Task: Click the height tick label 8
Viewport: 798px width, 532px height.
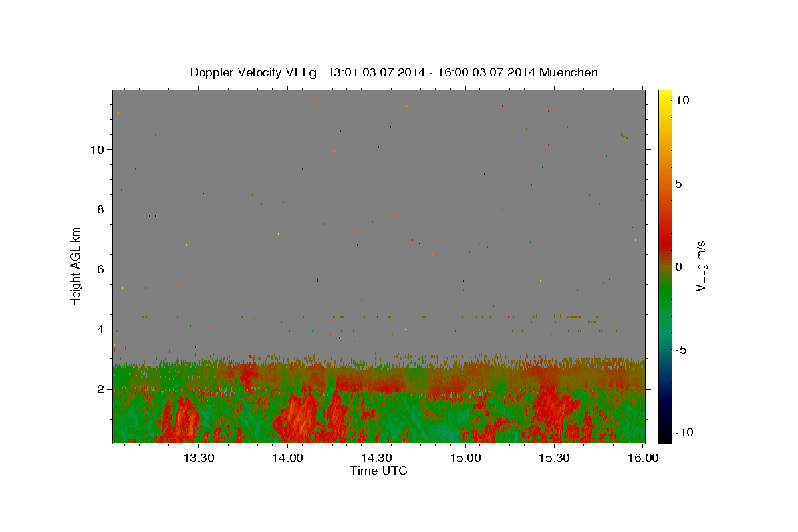Action: [x=102, y=209]
